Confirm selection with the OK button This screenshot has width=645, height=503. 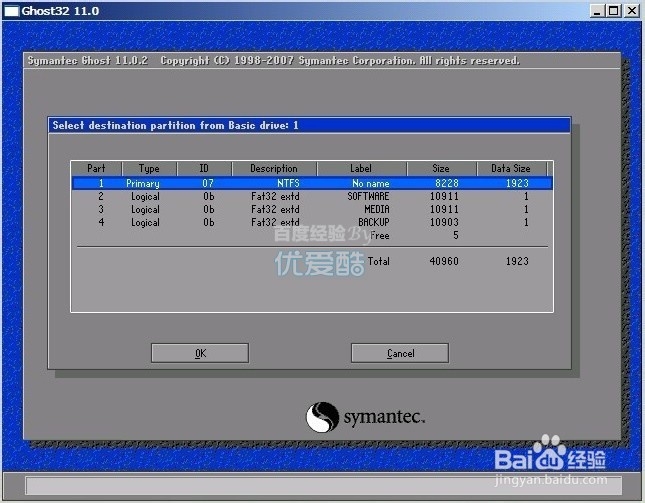click(x=200, y=353)
